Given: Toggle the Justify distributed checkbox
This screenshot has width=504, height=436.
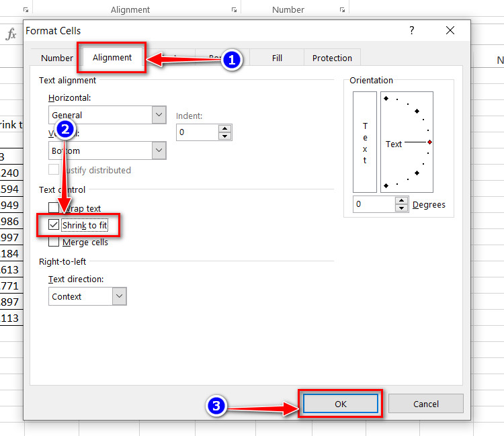Looking at the screenshot, I should click(54, 169).
